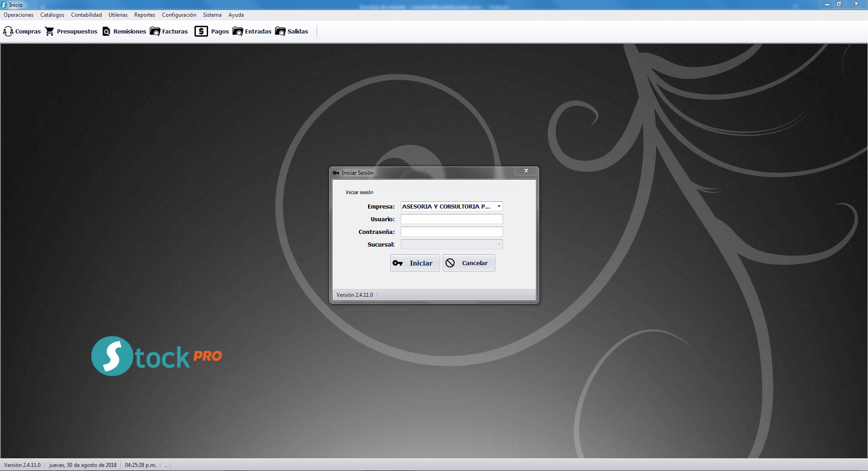
Task: Open the Operaciones menu
Action: click(19, 15)
